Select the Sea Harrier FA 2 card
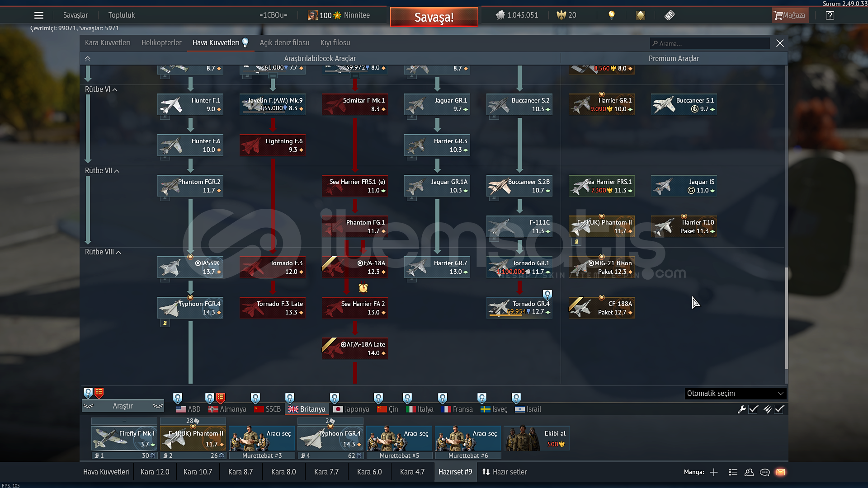 (x=355, y=308)
